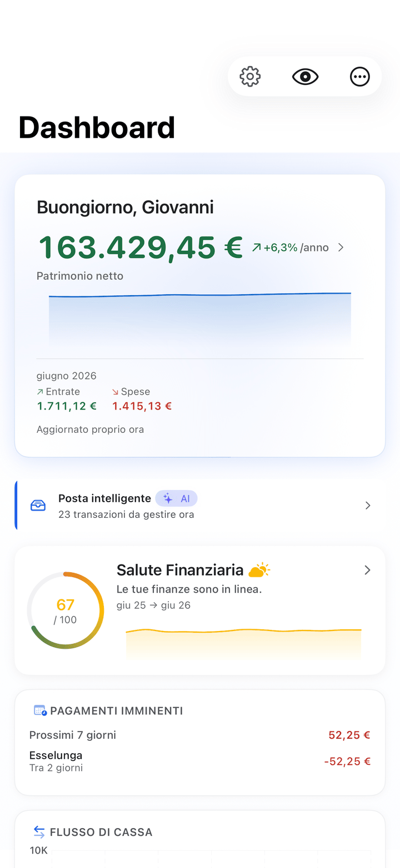This screenshot has height=868, width=400.
Task: Open the Posta intelligente row chevron
Action: click(368, 506)
